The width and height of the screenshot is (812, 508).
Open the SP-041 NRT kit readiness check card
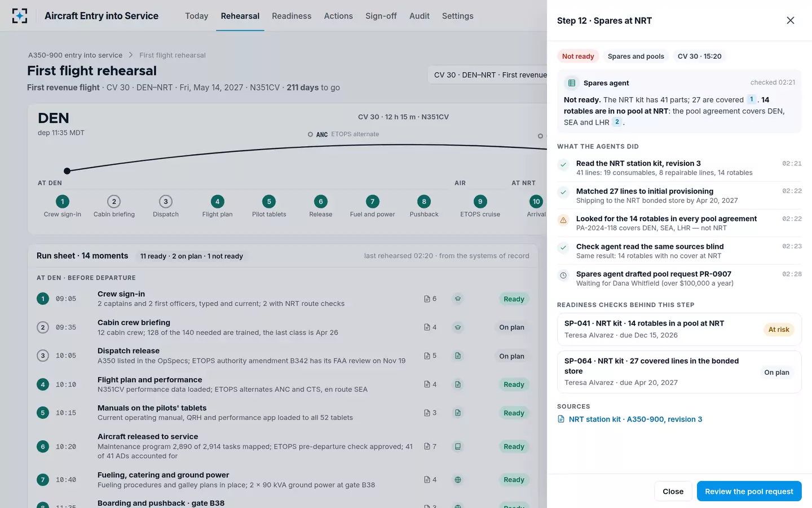[679, 329]
